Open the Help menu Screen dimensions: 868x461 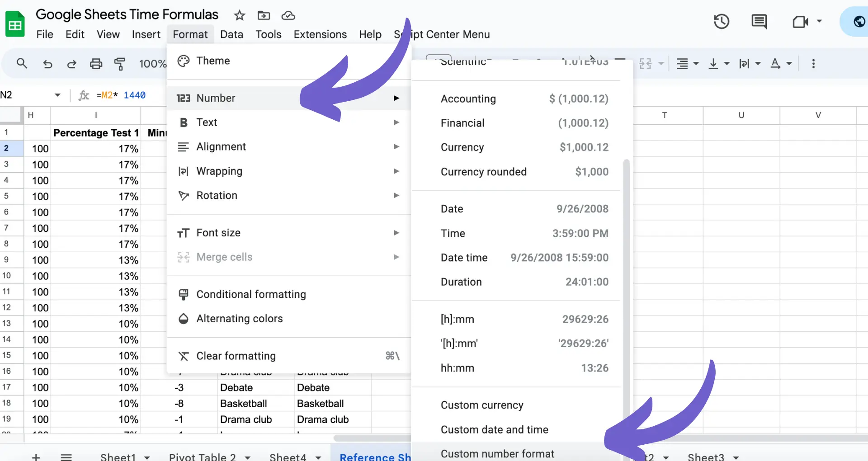pyautogui.click(x=370, y=34)
